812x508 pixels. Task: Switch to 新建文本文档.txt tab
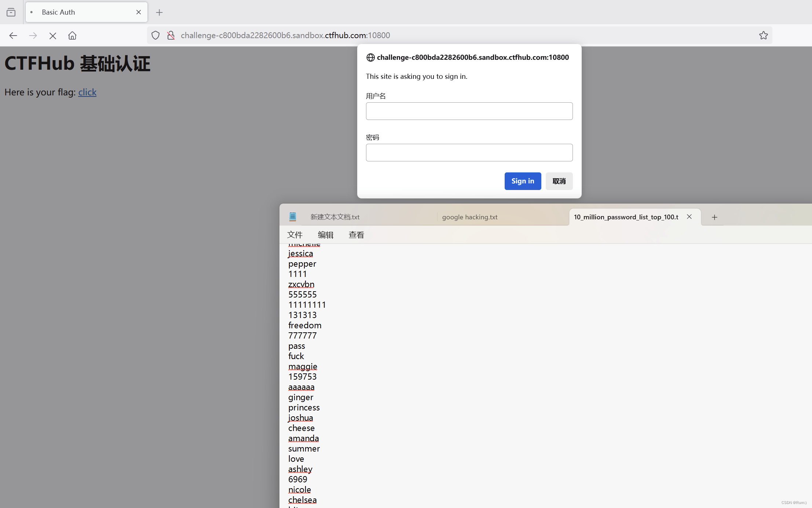click(334, 217)
